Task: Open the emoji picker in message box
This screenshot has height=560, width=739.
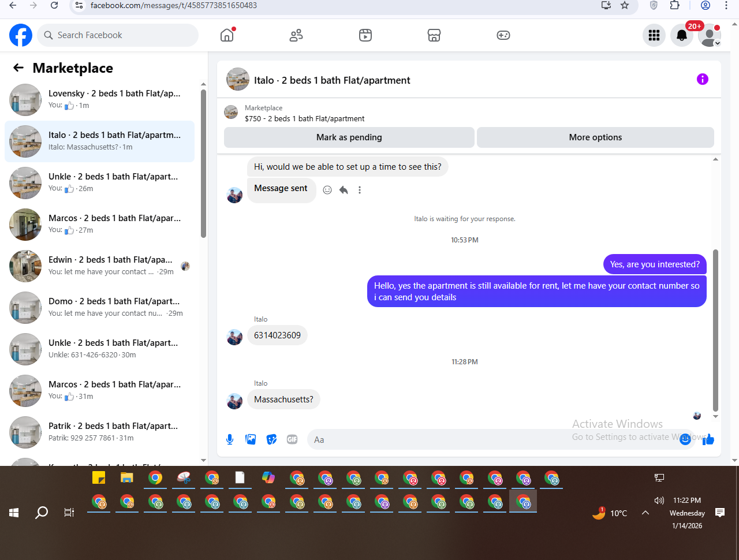Action: click(x=685, y=439)
